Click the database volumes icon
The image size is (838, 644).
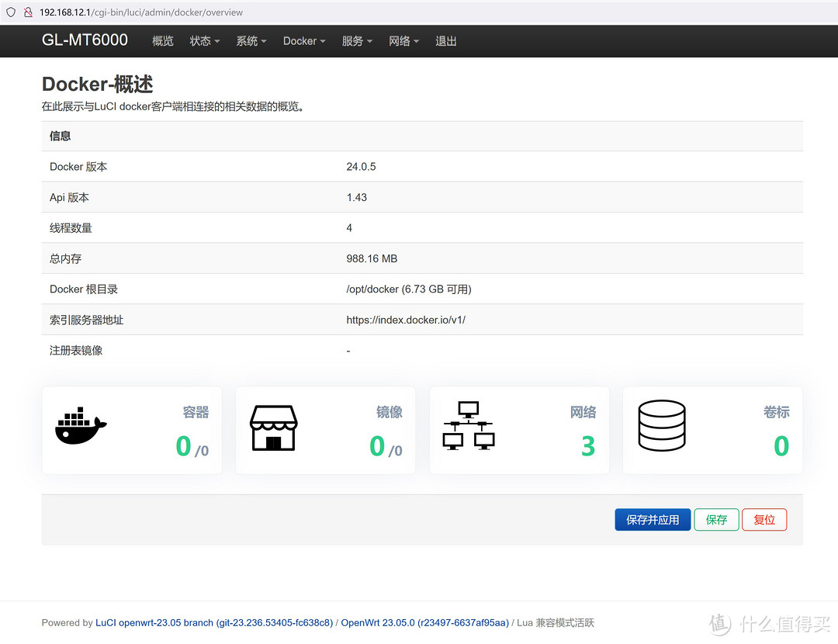click(662, 425)
